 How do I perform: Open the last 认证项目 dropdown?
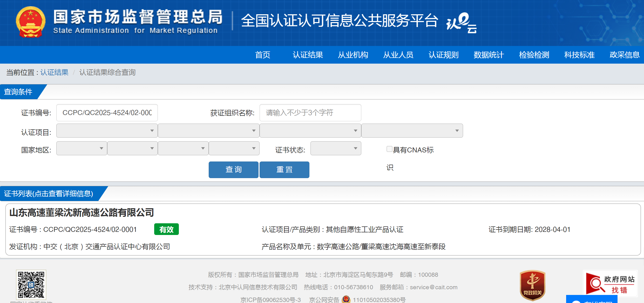(412, 131)
